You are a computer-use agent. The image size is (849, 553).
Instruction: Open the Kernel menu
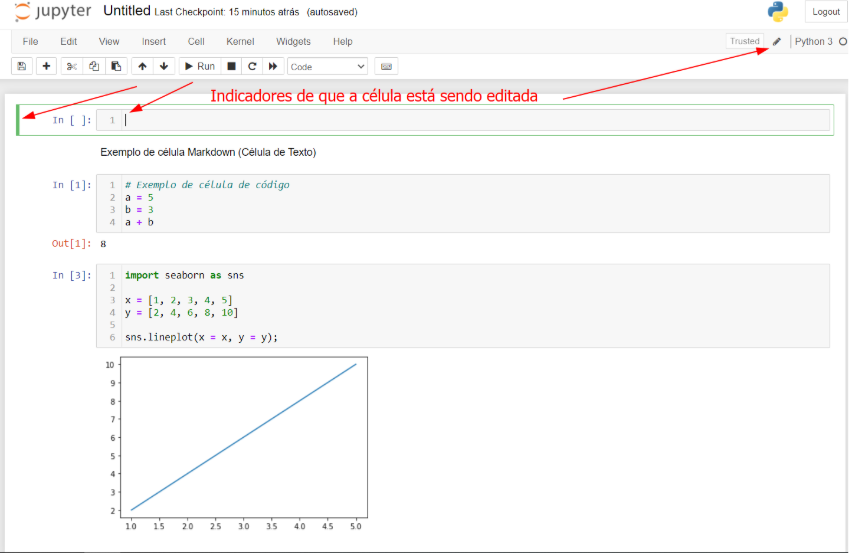tap(240, 42)
